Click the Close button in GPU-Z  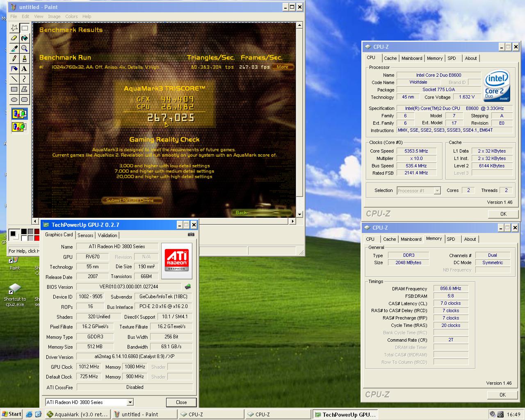pyautogui.click(x=181, y=402)
